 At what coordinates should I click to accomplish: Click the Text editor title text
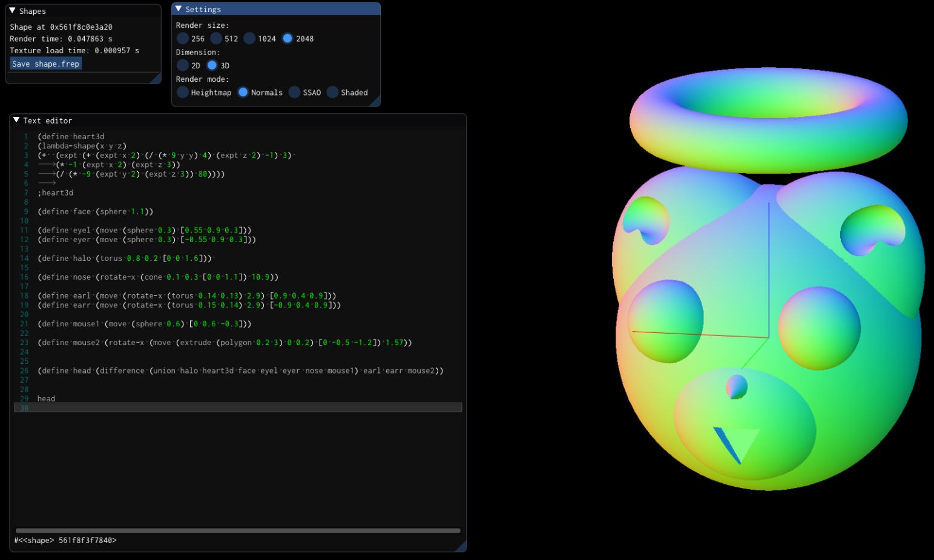pyautogui.click(x=48, y=121)
